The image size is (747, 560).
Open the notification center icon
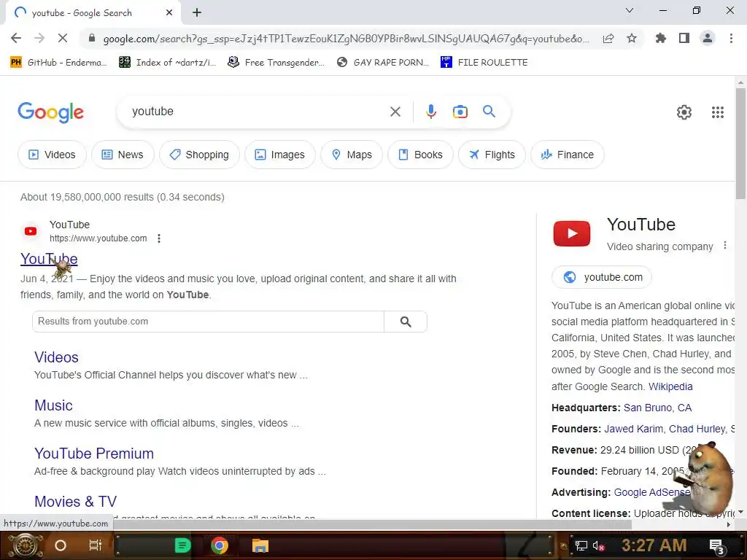[x=716, y=546]
